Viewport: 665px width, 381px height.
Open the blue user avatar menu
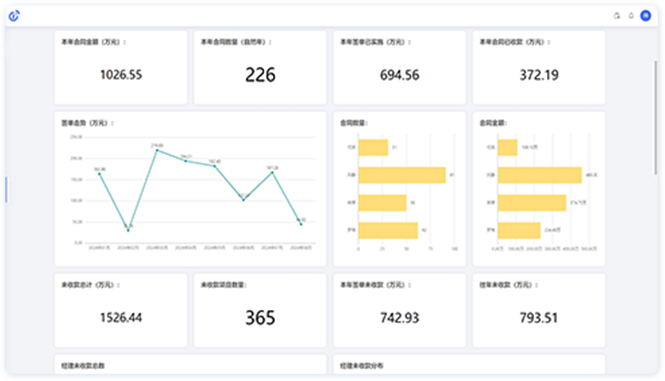[645, 16]
